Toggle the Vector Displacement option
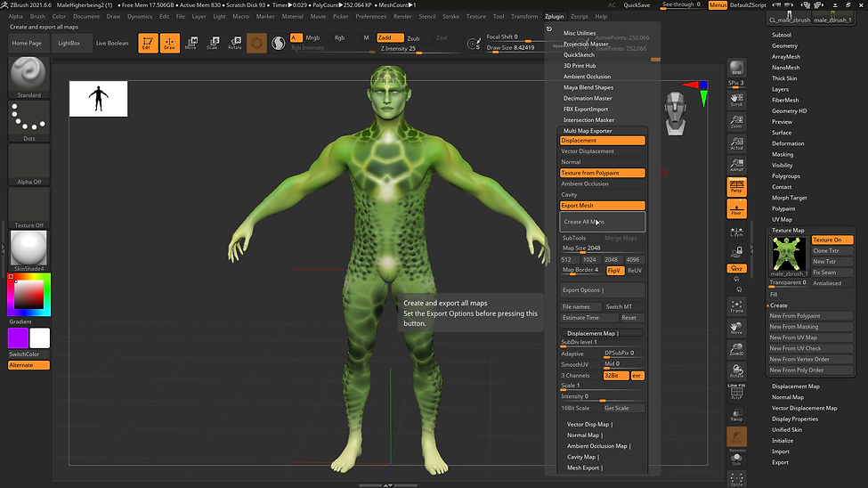The height and width of the screenshot is (488, 868). [603, 151]
